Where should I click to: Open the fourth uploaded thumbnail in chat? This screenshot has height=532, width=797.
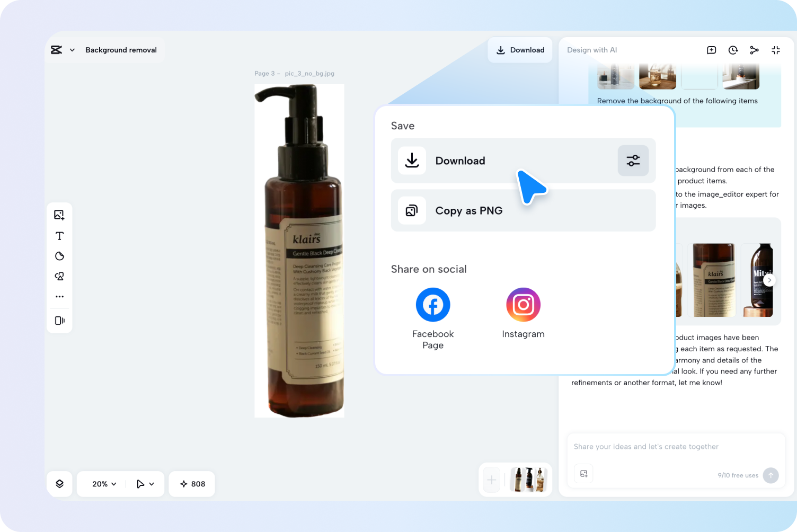point(741,76)
